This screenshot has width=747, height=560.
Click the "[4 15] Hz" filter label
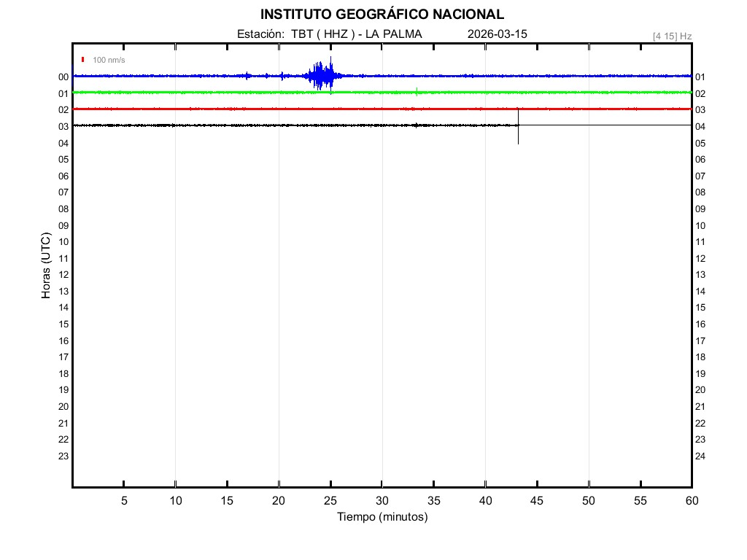tap(672, 36)
